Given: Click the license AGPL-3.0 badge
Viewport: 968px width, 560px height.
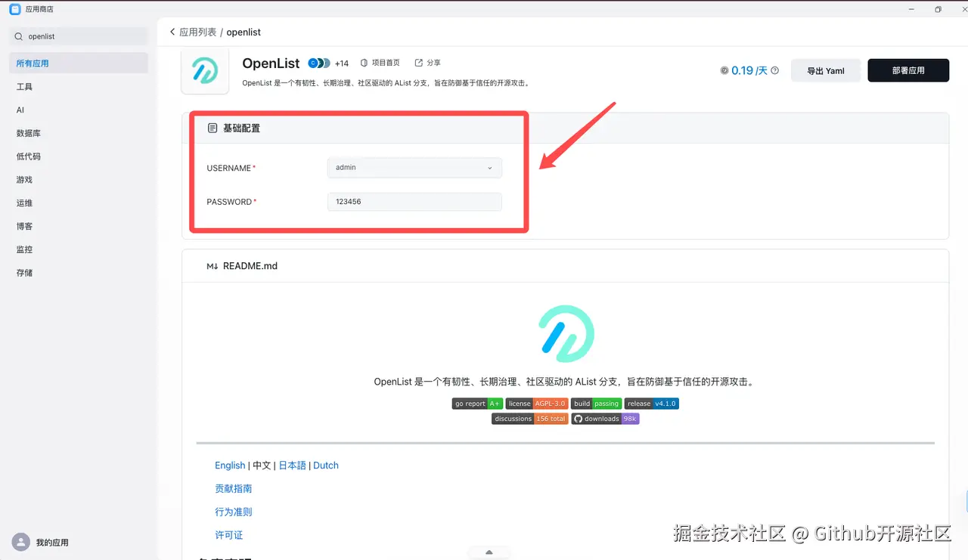Looking at the screenshot, I should [537, 404].
